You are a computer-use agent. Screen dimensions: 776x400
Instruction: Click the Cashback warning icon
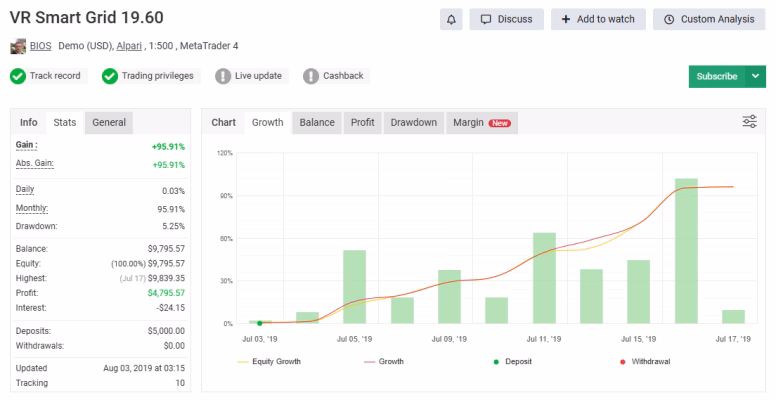click(311, 76)
